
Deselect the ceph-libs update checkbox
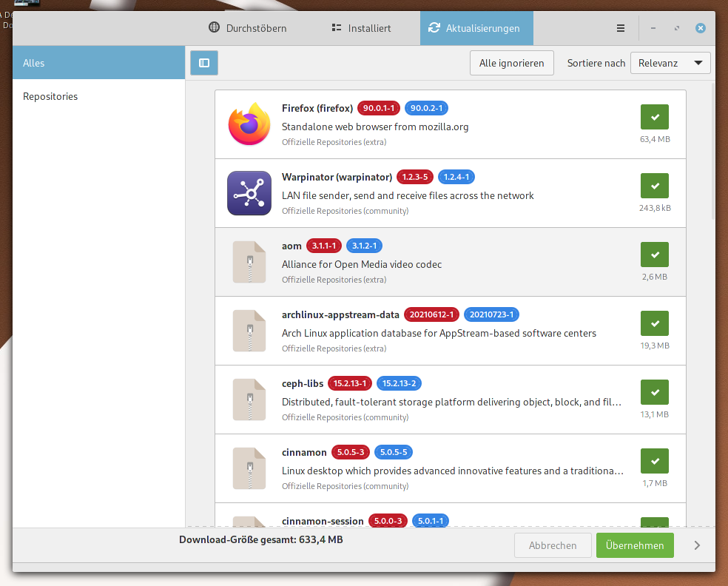tap(655, 392)
